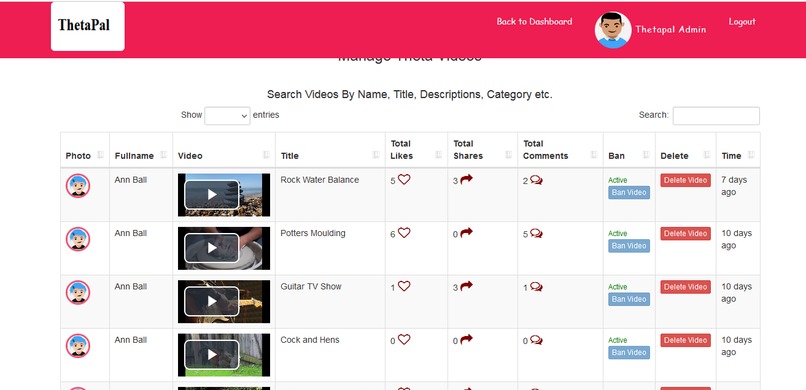Delete the Guitar TV Show video
Image resolution: width=806 pixels, height=390 pixels.
point(685,287)
